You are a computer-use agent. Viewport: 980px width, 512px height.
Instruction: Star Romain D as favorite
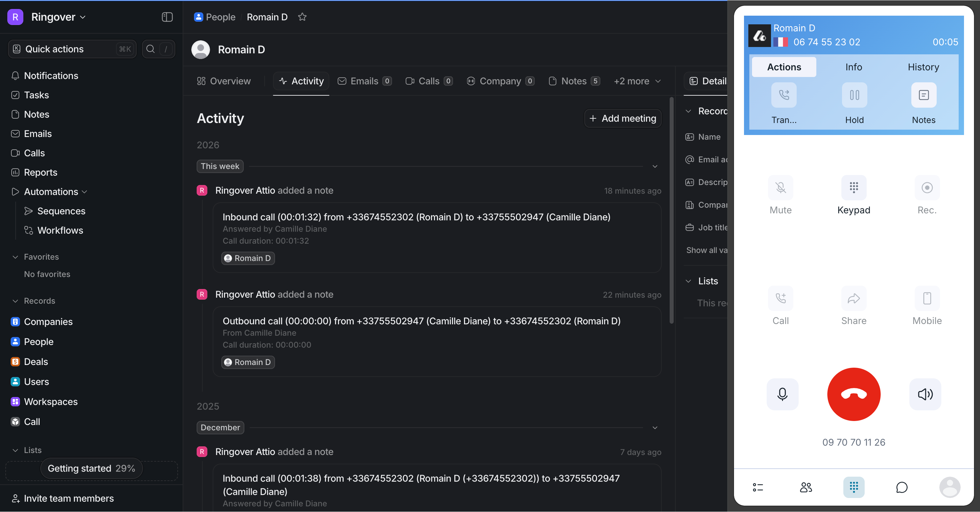[302, 17]
